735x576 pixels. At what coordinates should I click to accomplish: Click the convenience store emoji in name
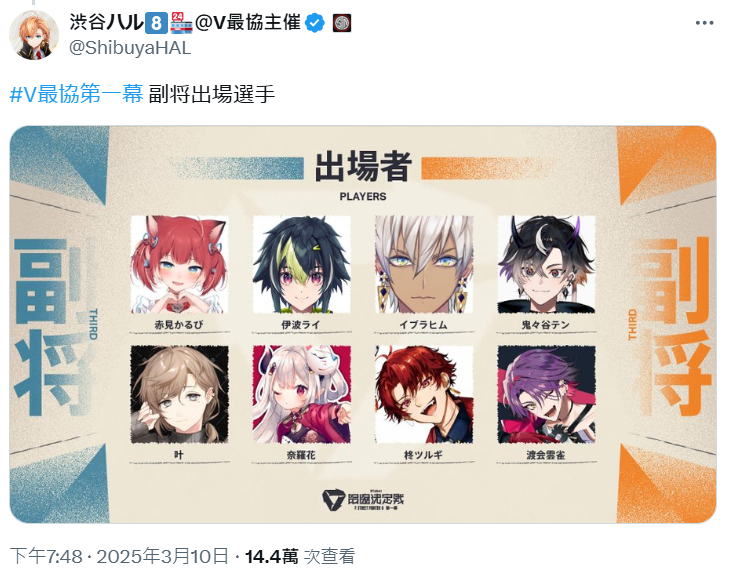point(181,22)
